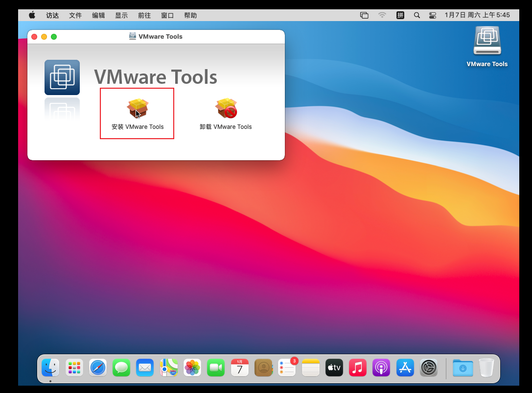Open the 帮助 menu

point(190,15)
